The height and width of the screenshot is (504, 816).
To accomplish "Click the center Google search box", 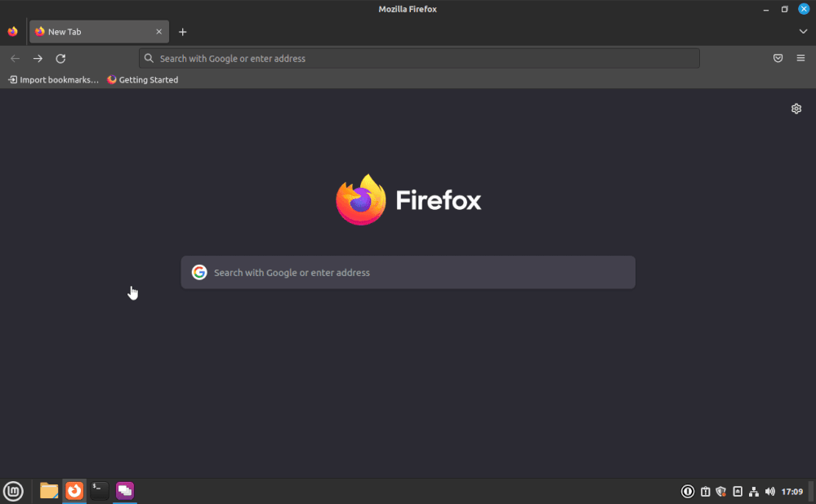I will pos(408,273).
